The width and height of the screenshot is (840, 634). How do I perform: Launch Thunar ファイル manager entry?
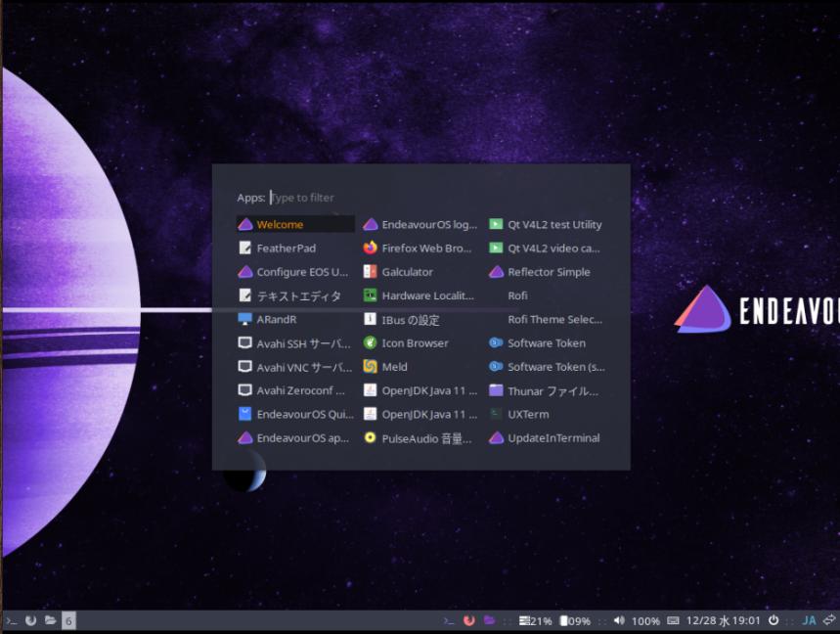coord(547,390)
